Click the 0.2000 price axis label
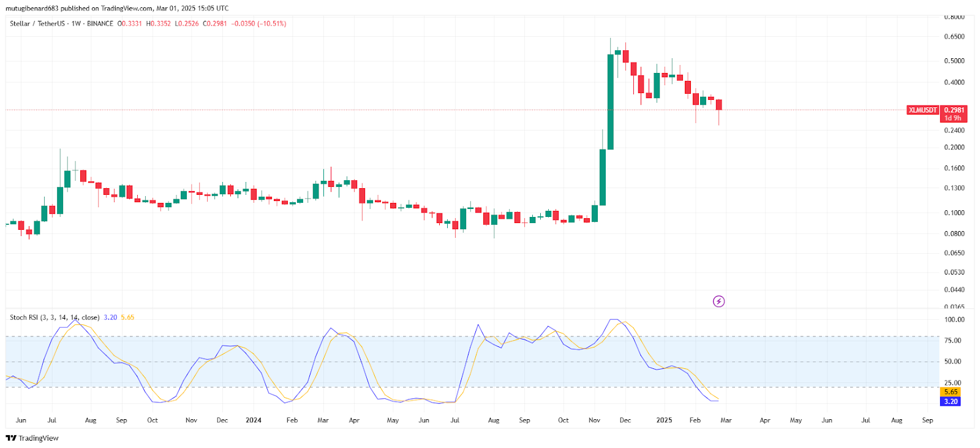This screenshot has height=448, width=980. point(954,147)
